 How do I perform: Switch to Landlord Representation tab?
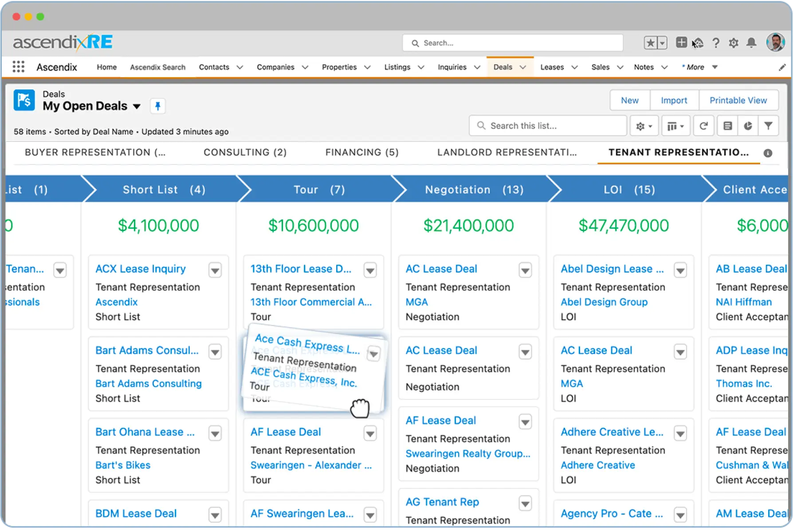(x=507, y=153)
